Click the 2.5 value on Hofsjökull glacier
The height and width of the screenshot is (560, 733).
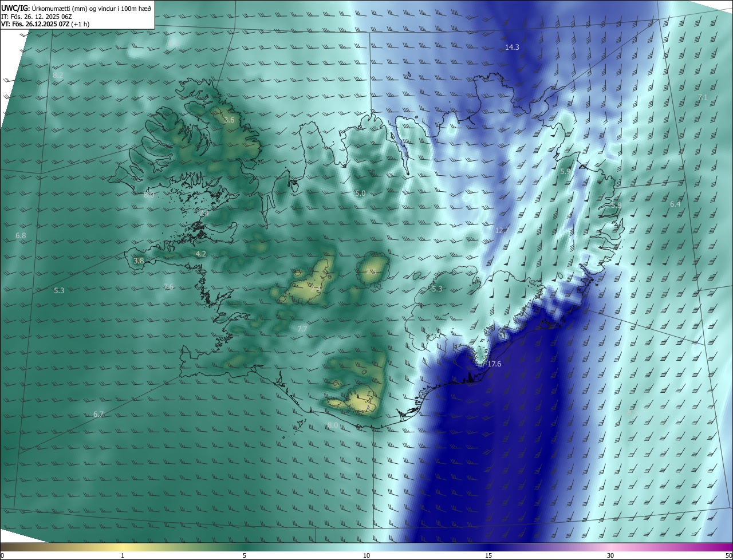click(x=371, y=271)
